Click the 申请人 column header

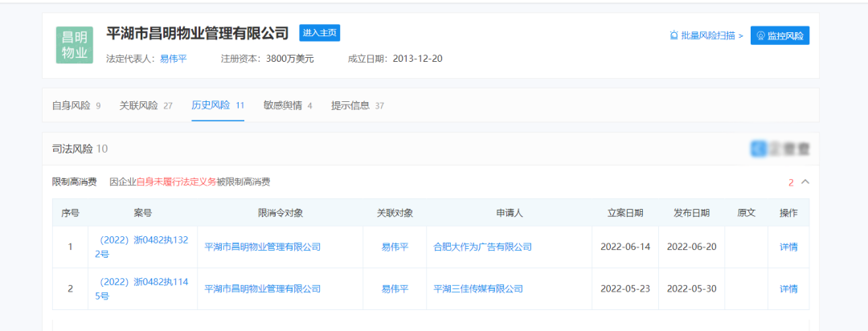click(x=510, y=213)
